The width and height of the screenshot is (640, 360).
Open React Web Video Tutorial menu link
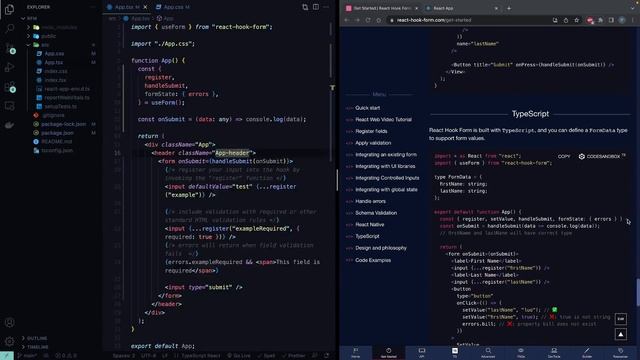click(x=383, y=120)
